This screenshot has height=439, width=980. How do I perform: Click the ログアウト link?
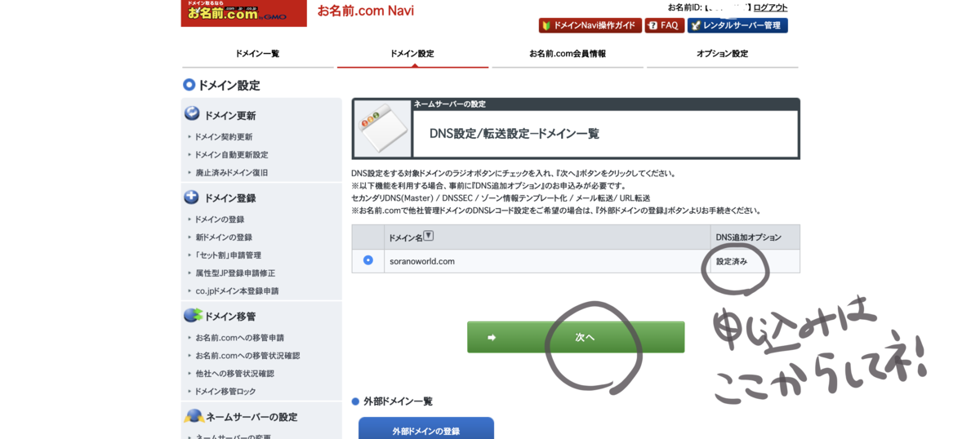[770, 7]
